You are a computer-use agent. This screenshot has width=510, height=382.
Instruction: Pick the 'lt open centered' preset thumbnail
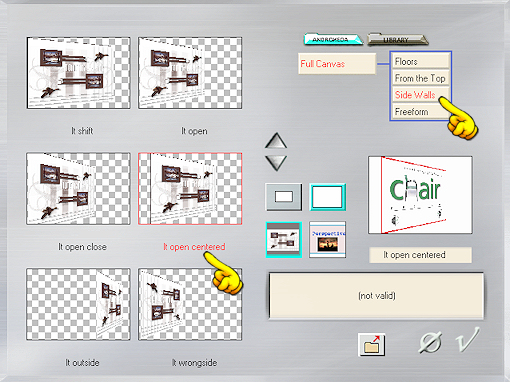tap(190, 189)
